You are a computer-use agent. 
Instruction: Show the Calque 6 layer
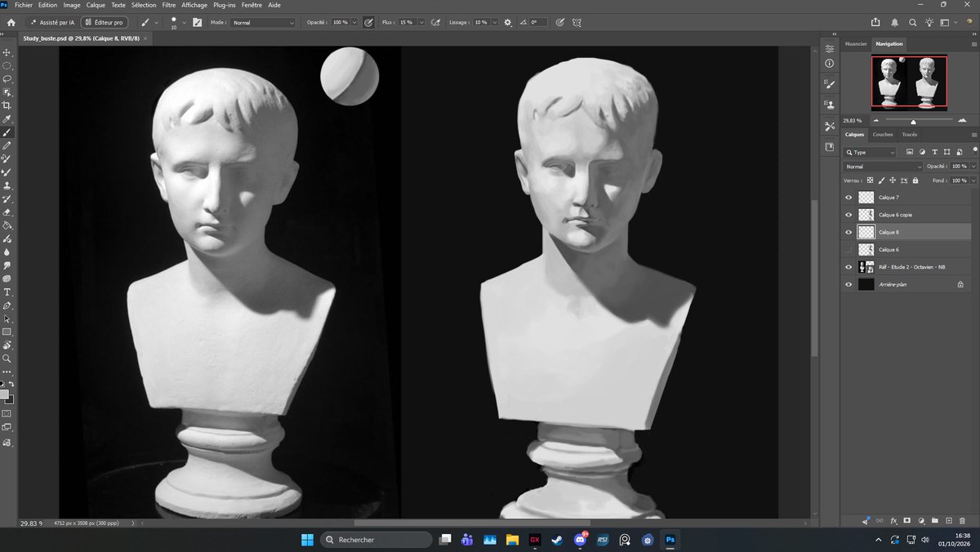click(x=849, y=250)
